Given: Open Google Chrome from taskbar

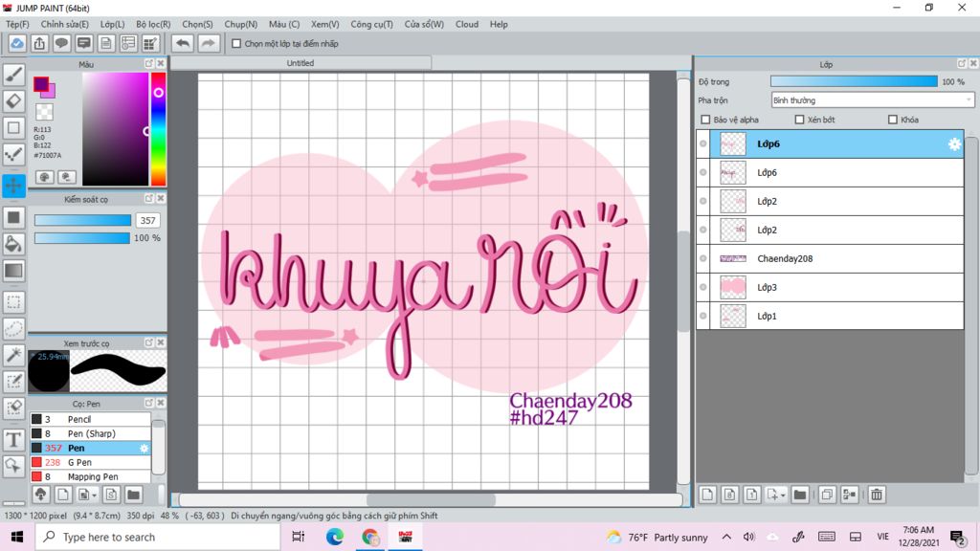Looking at the screenshot, I should pyautogui.click(x=370, y=537).
